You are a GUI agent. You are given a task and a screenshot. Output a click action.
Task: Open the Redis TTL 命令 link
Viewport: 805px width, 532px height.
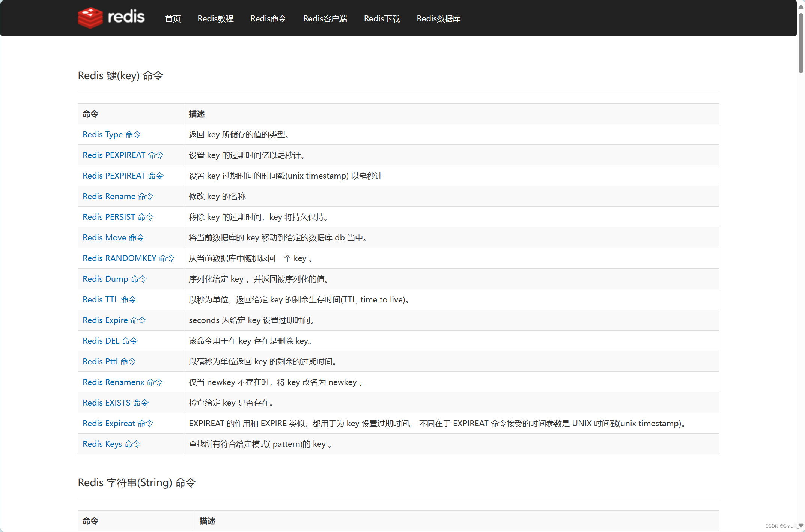tap(109, 299)
